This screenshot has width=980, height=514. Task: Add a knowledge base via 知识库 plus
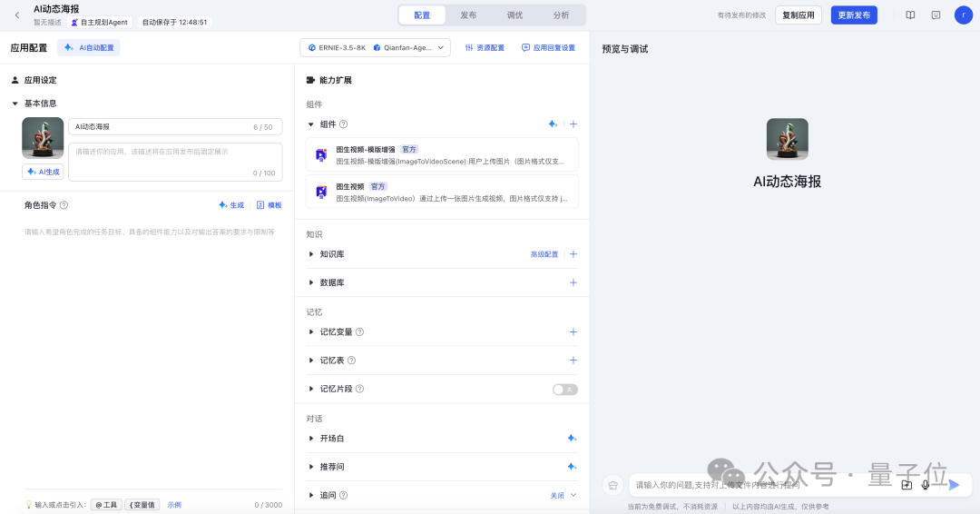[x=573, y=254]
